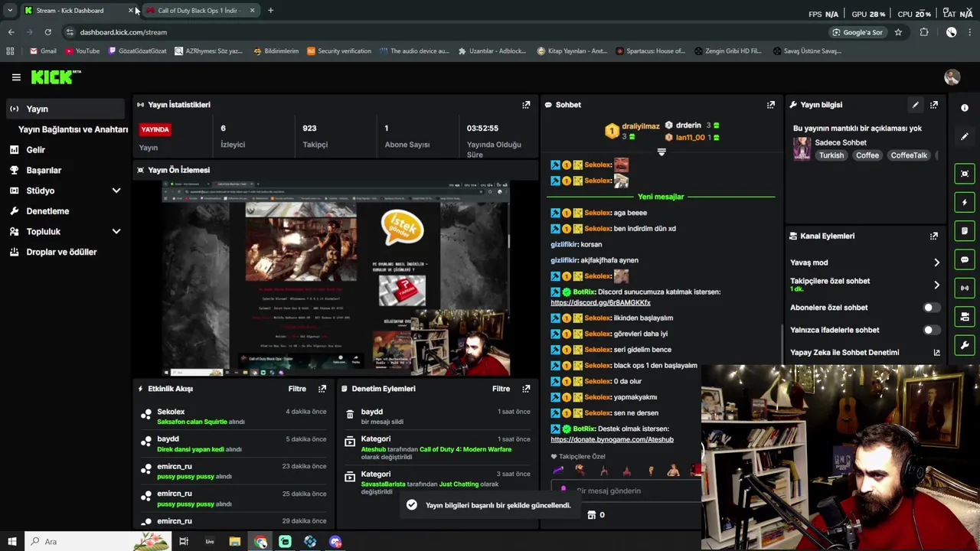The height and width of the screenshot is (551, 980).
Task: Open the discord.gg invite link in chat
Action: (x=600, y=303)
